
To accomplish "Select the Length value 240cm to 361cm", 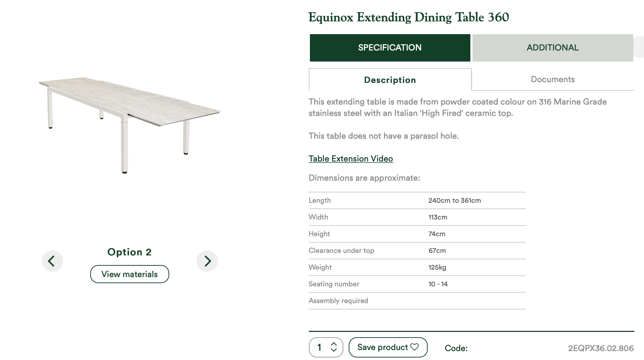I will click(x=455, y=200).
